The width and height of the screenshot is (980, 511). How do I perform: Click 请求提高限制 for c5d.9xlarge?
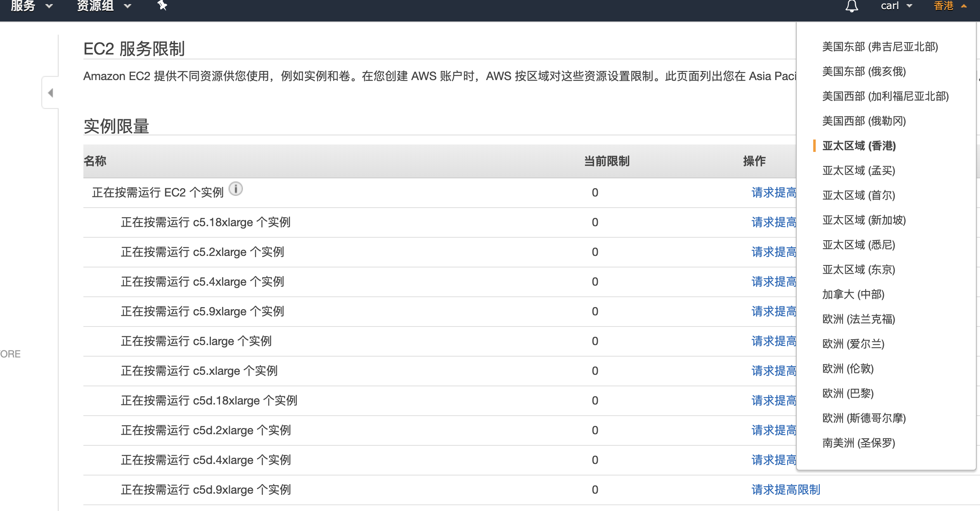click(x=786, y=490)
